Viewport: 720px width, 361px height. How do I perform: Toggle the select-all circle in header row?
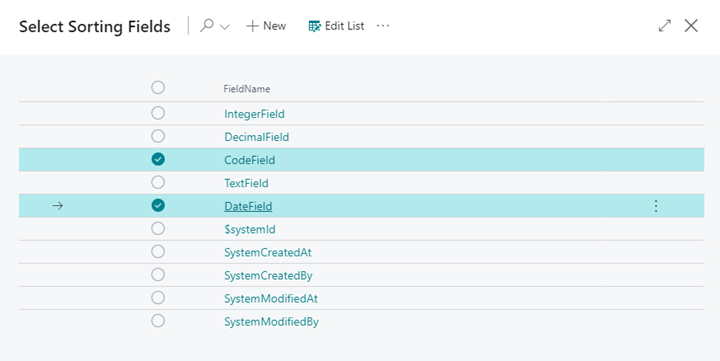coord(158,87)
